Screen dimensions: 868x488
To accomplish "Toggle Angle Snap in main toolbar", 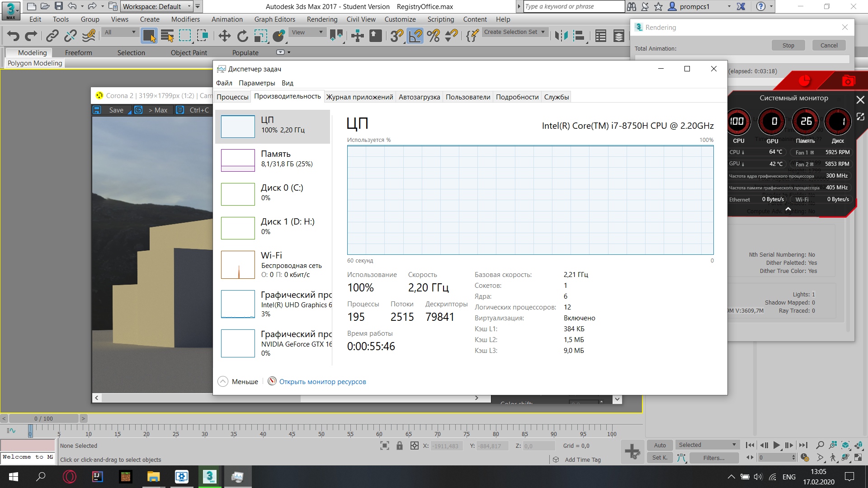I will point(415,36).
